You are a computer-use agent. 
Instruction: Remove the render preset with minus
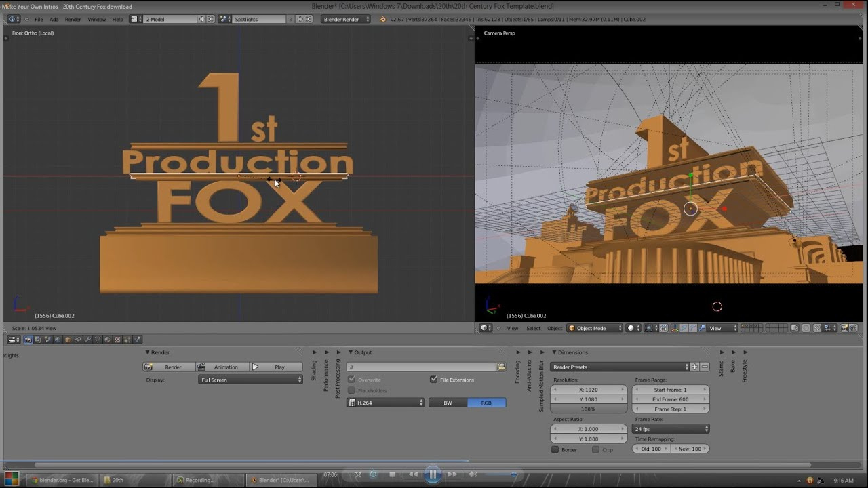click(705, 367)
